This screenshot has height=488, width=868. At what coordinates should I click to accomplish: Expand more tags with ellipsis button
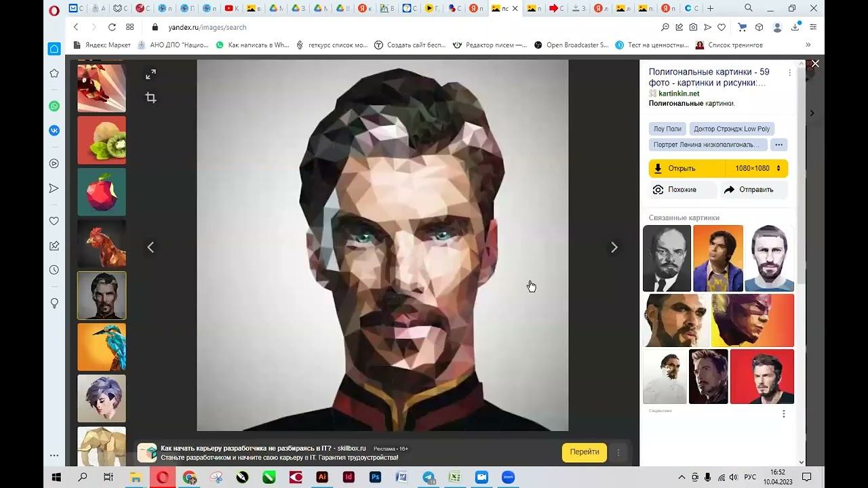(x=779, y=144)
